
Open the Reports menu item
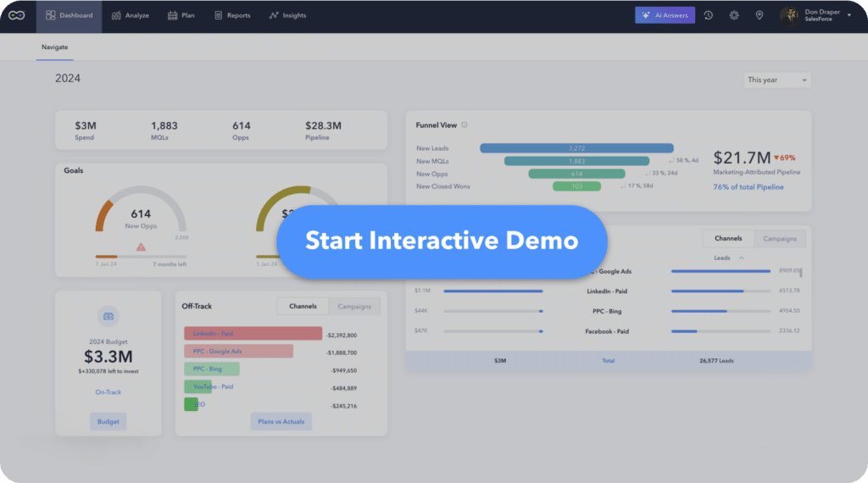[232, 15]
